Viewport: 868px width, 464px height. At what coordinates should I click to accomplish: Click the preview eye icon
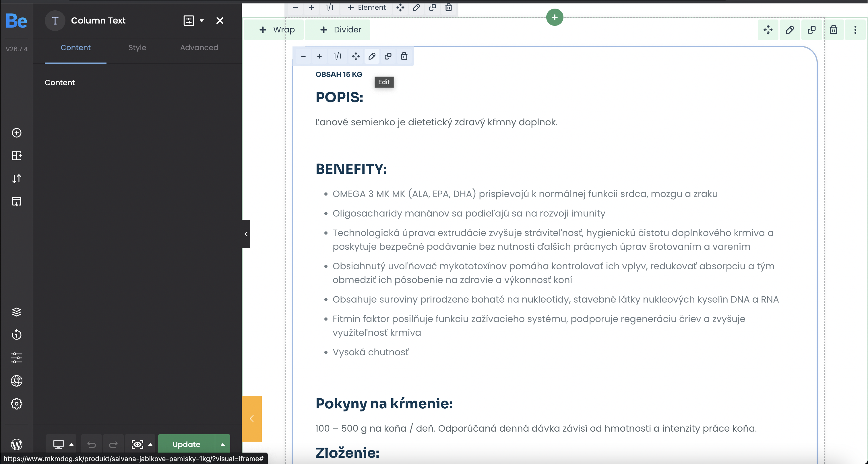[137, 444]
